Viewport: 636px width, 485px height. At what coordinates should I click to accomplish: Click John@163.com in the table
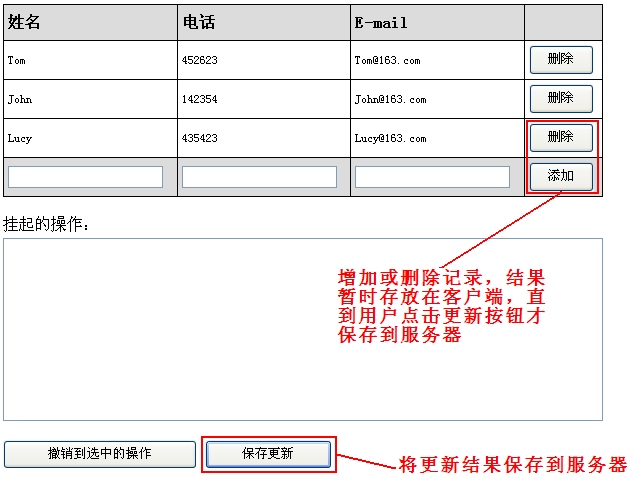(x=390, y=99)
